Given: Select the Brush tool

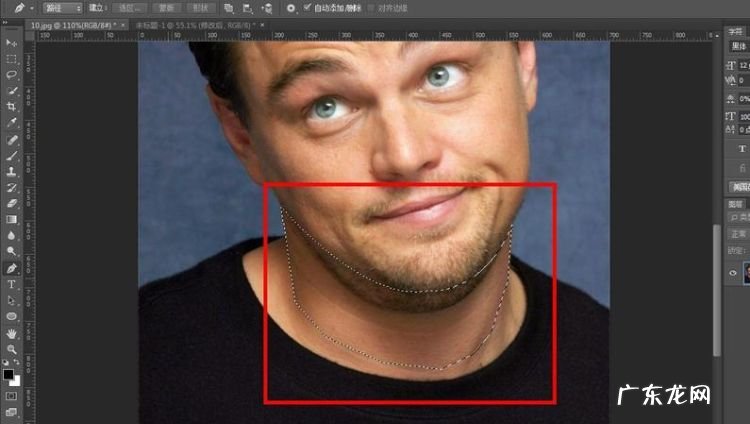Looking at the screenshot, I should tap(12, 156).
